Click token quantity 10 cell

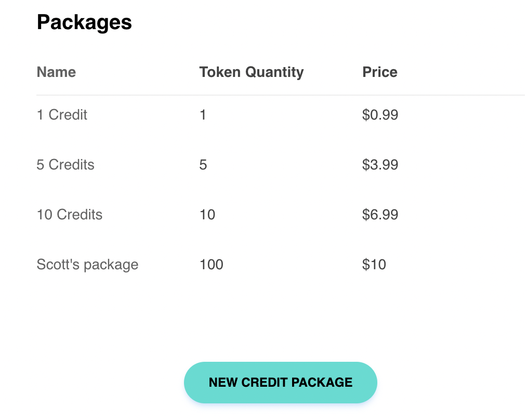(207, 214)
